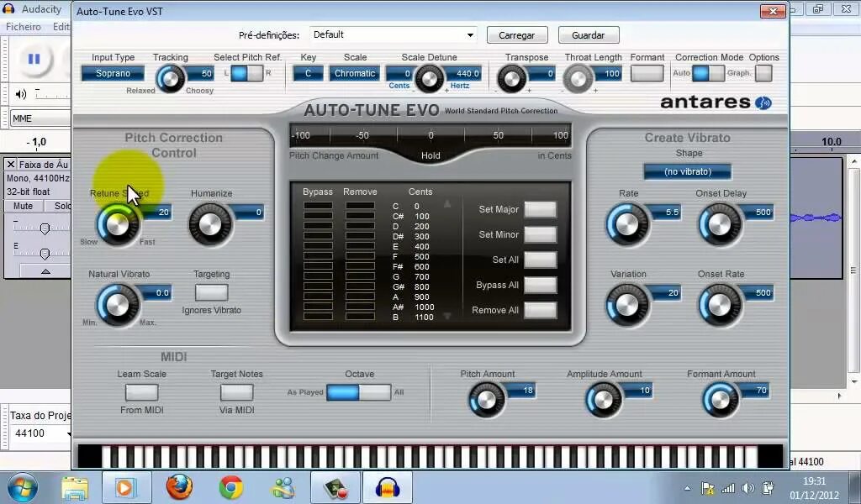
Task: Click the Set All button
Action: 541,260
